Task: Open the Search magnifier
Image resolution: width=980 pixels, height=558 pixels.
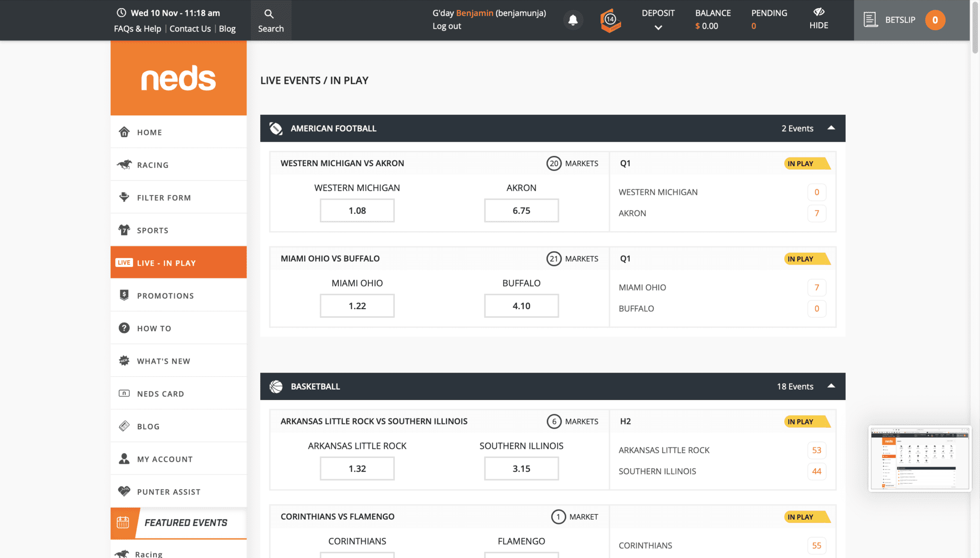Action: click(x=269, y=14)
